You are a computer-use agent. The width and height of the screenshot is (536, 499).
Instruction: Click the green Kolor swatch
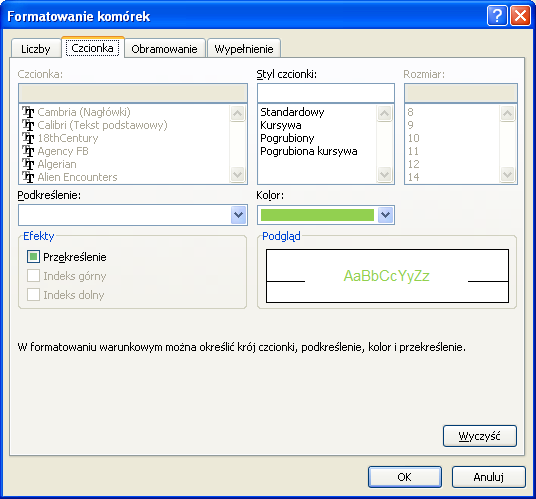pos(317,215)
